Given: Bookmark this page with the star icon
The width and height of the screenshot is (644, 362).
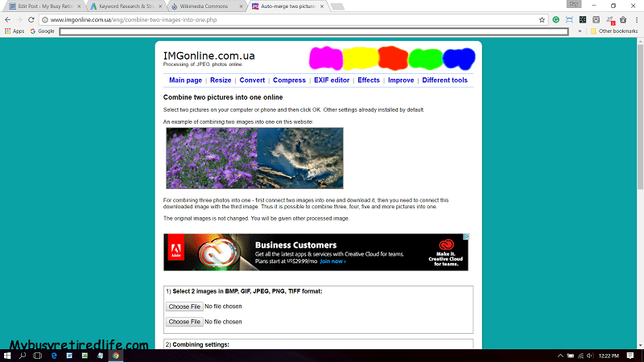Looking at the screenshot, I should tap(542, 19).
